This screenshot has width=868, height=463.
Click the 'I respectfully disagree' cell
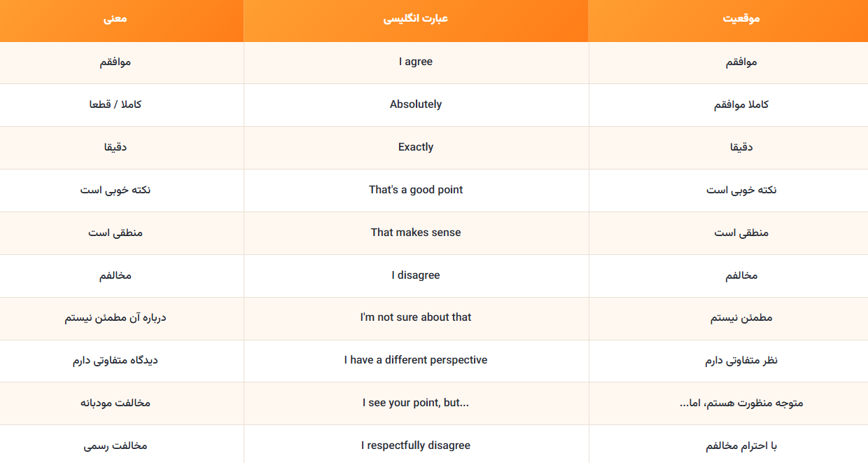(416, 444)
